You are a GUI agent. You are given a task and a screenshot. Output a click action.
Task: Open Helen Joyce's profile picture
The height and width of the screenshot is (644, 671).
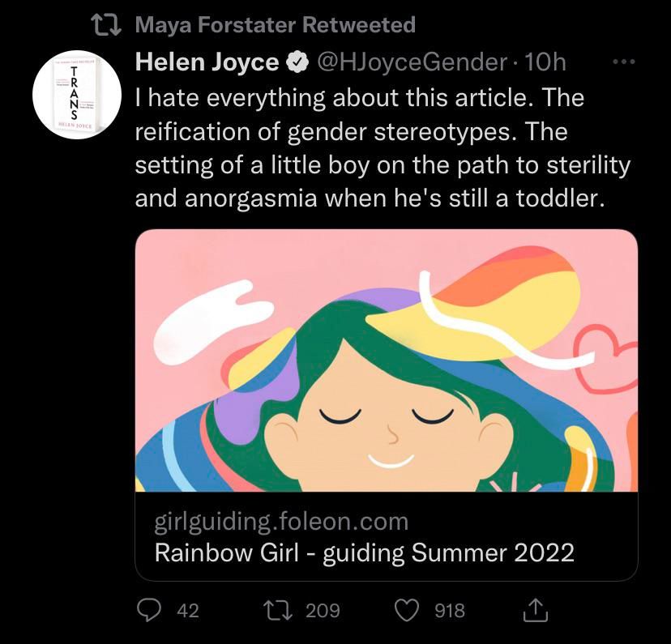[77, 95]
